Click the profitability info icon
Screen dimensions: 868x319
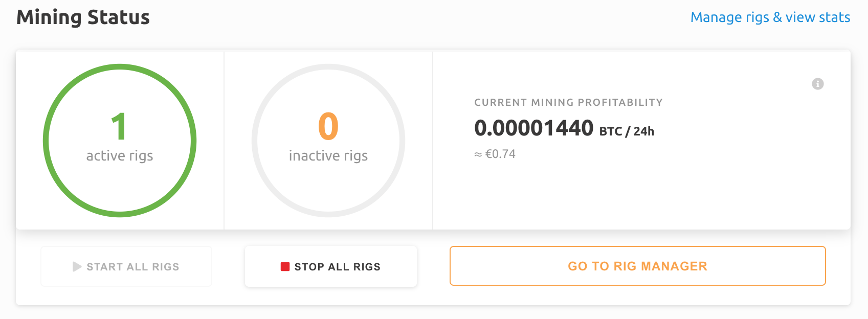pos(817,84)
